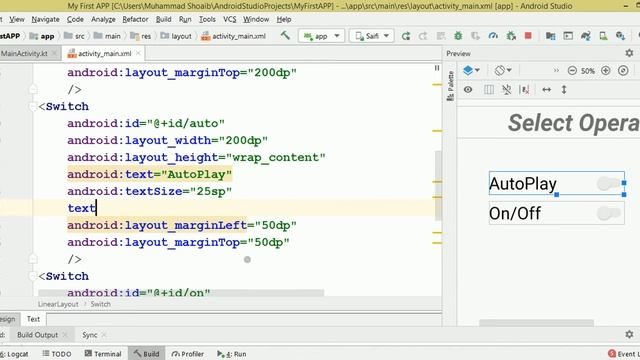Click the crossed-out tools attributes icon
The height and width of the screenshot is (360, 640).
click(507, 89)
